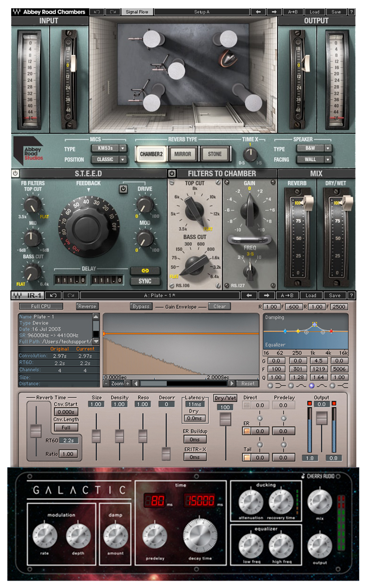The image size is (370, 588).
Task: Click Load in Abbey Road Chambers
Action: [x=315, y=12]
